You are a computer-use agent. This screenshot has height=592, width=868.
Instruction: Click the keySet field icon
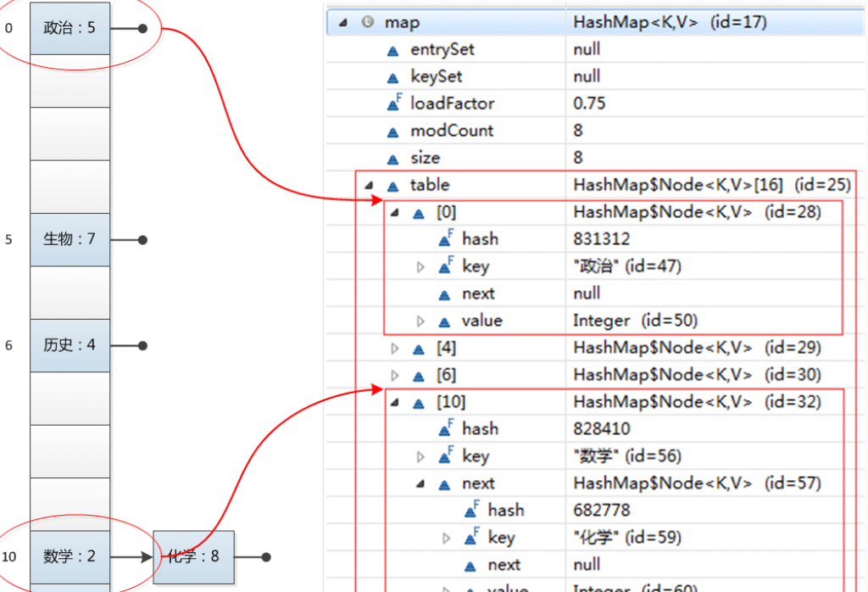click(392, 77)
